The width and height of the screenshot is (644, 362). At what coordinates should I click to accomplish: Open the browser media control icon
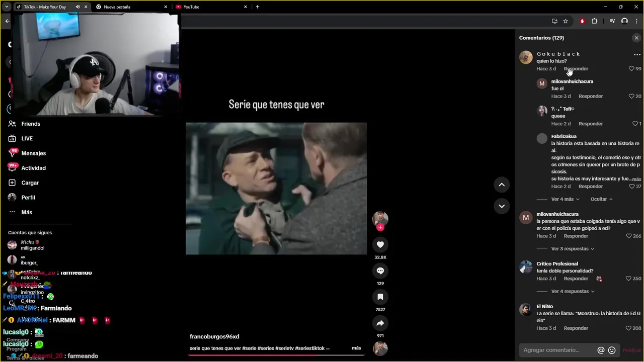tap(612, 21)
